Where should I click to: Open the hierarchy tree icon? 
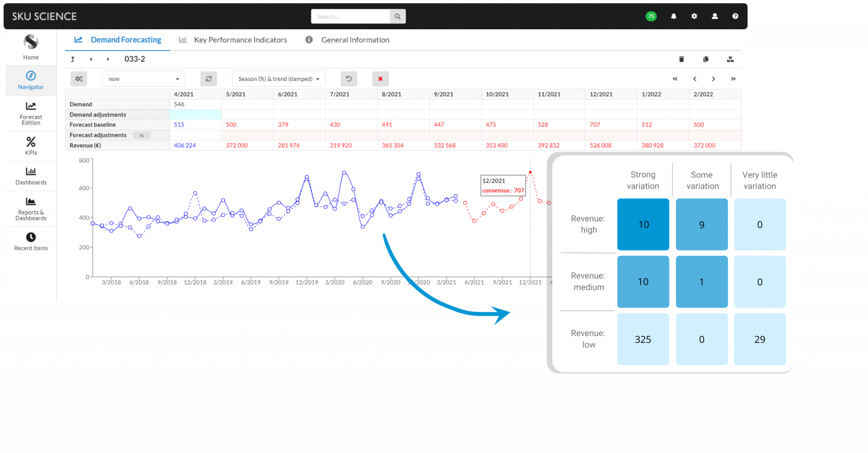(730, 59)
